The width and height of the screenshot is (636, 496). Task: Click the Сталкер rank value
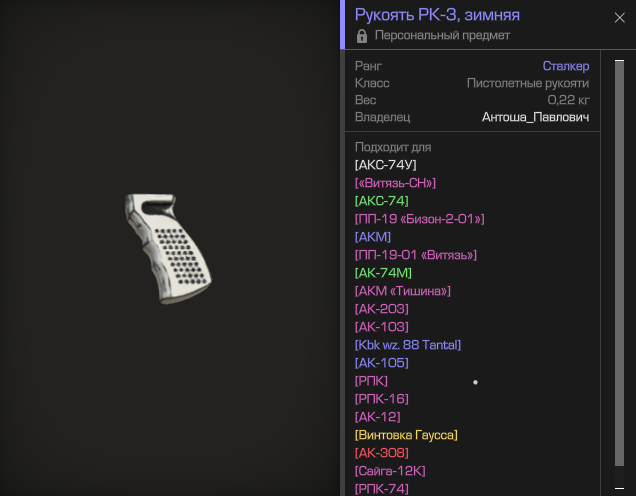tap(566, 66)
